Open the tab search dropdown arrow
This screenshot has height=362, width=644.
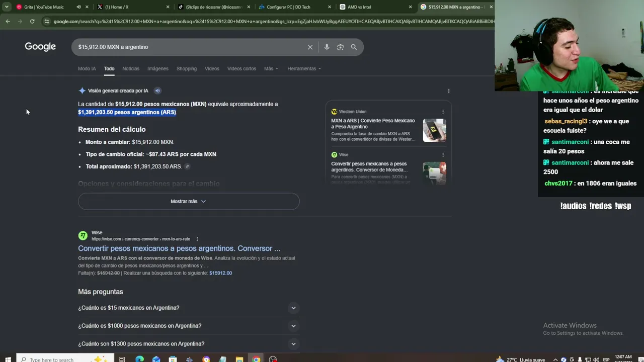coord(7,7)
